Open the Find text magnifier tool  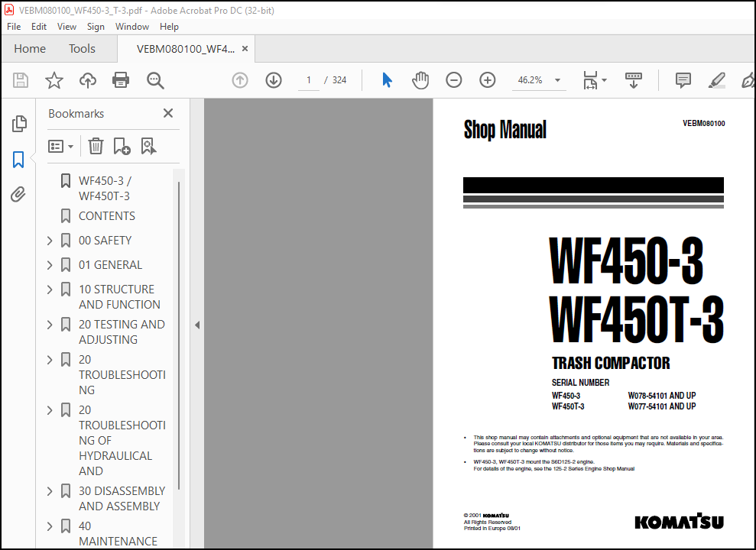(x=154, y=80)
